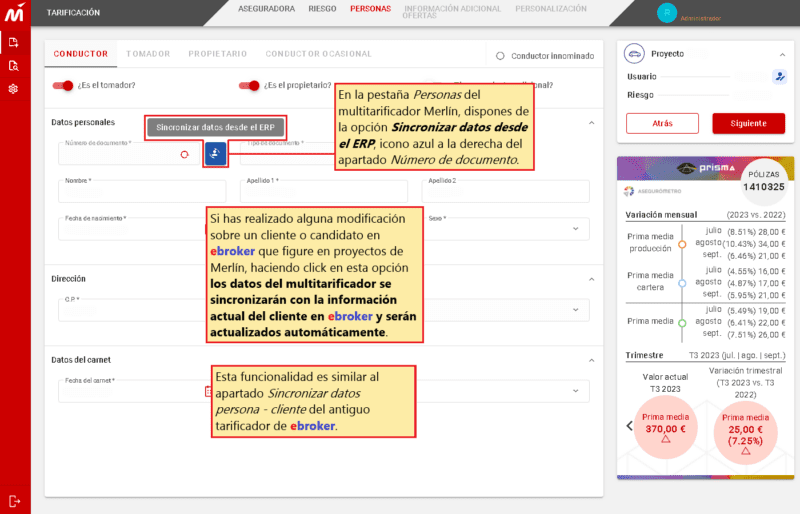This screenshot has width=800, height=514.
Task: Go to the PERSONAS step
Action: (x=370, y=9)
